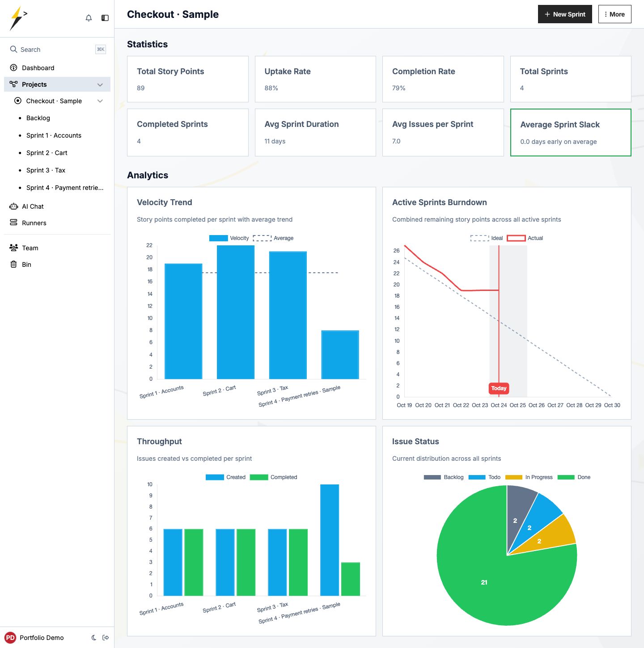Click the Average Sprint Slack card
Screen dimensions: 644x648
571,133
